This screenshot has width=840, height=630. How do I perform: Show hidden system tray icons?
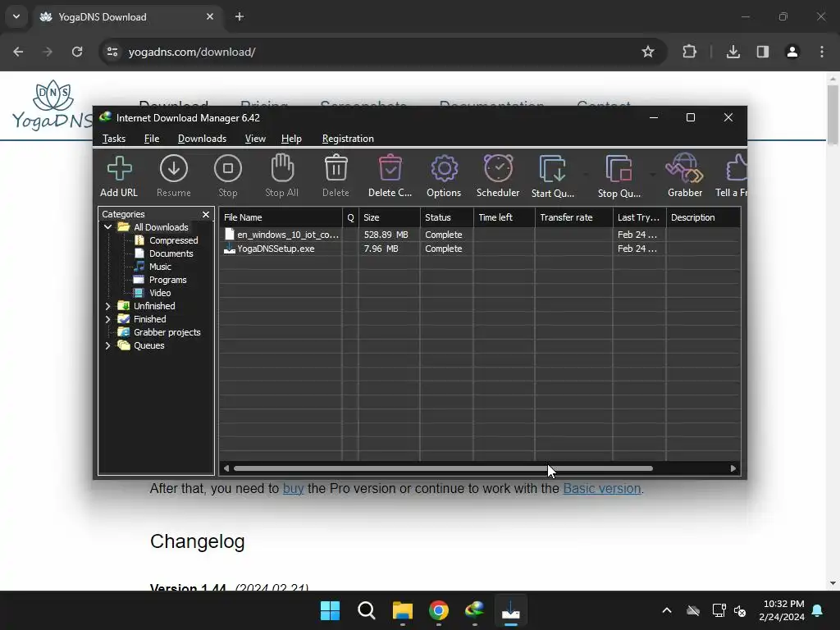(667, 610)
